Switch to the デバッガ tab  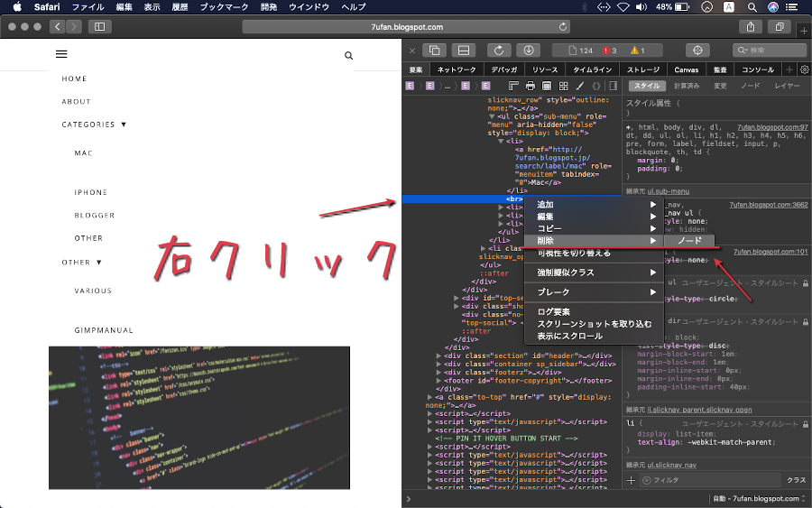tap(503, 69)
